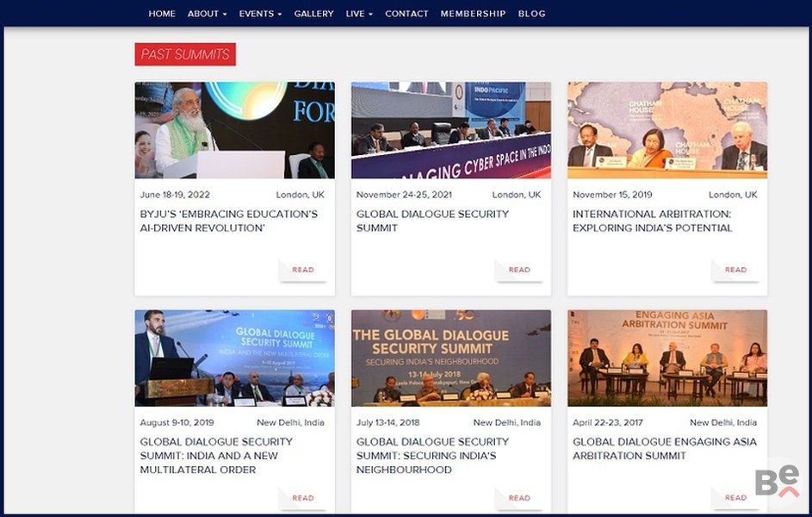Click READ on BYJU'S education summit card
This screenshot has height=517, width=812.
[x=303, y=270]
